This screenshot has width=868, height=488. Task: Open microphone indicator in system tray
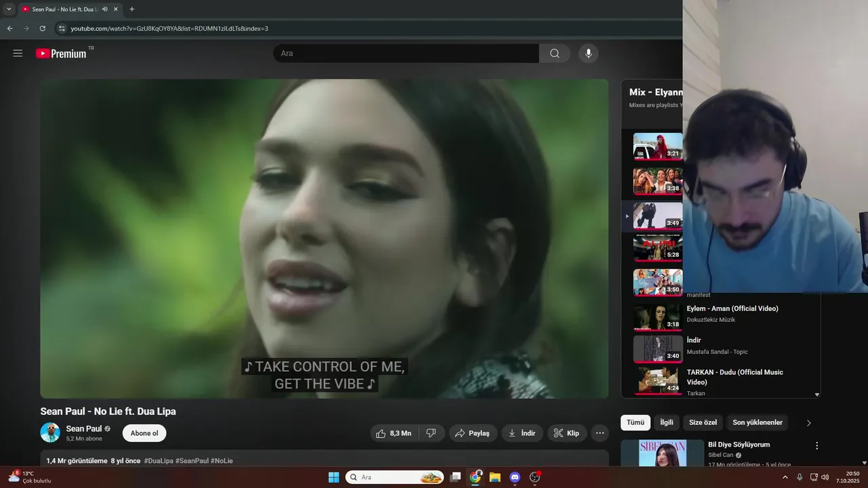pyautogui.click(x=800, y=477)
